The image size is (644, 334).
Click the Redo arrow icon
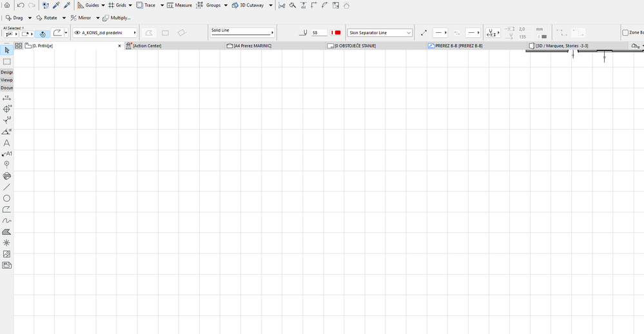(32, 5)
